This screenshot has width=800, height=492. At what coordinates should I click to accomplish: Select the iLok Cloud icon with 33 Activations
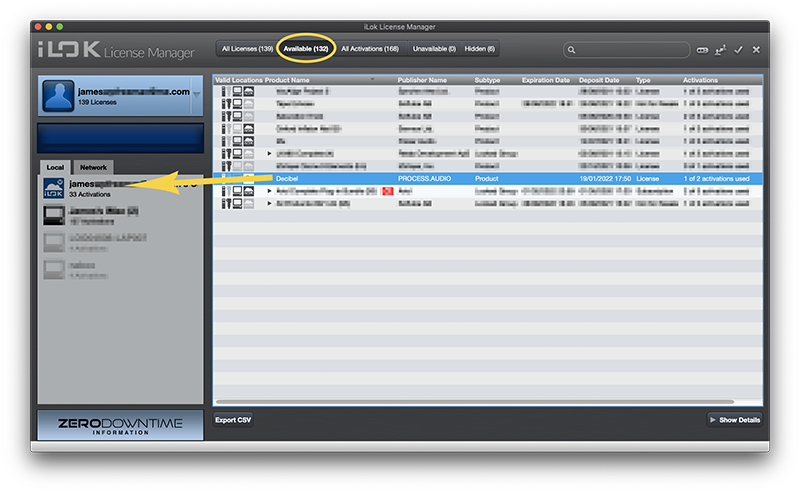point(54,188)
